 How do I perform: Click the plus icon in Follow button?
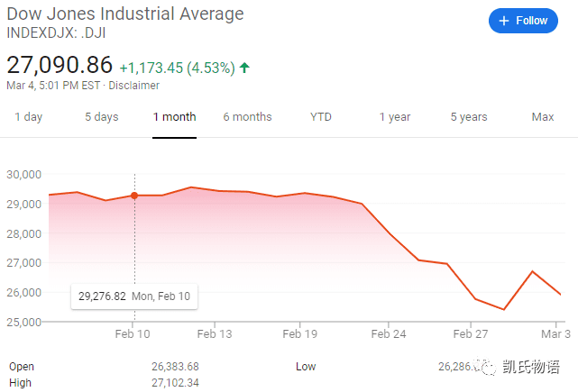[x=503, y=21]
